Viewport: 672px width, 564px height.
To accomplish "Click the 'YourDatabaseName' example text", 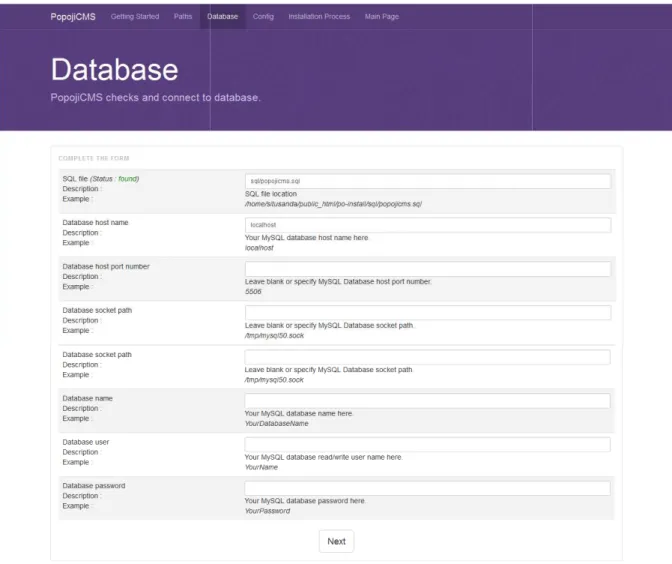I will click(x=276, y=423).
